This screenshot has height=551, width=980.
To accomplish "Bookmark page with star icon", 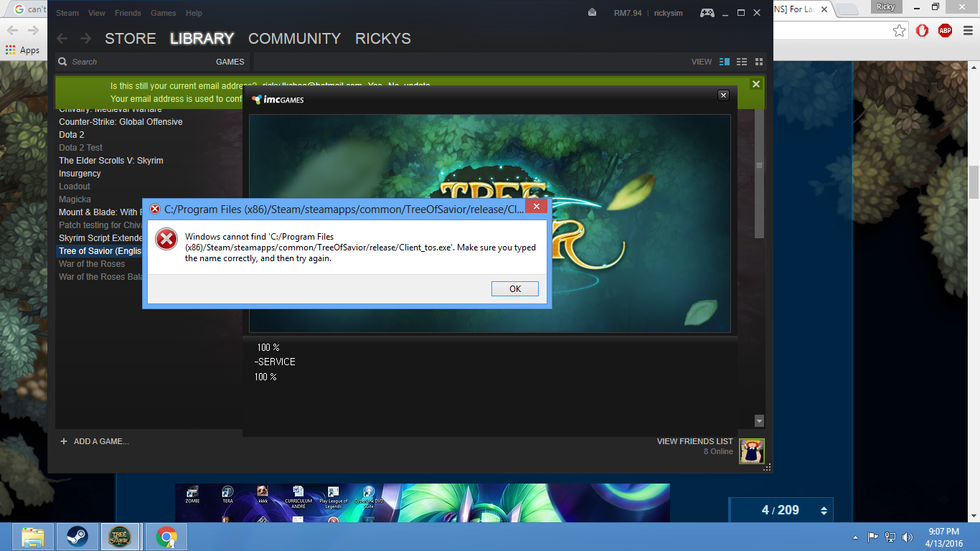I will pyautogui.click(x=899, y=30).
